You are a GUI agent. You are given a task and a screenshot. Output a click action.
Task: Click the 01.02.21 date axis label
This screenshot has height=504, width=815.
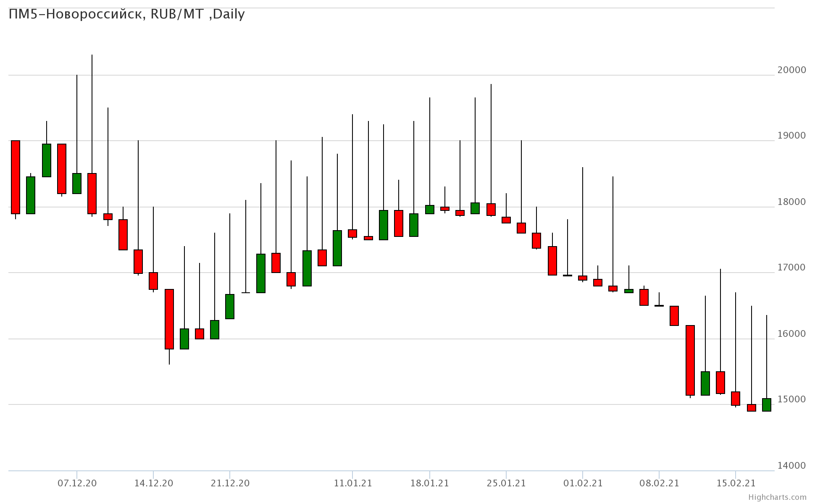(x=583, y=483)
